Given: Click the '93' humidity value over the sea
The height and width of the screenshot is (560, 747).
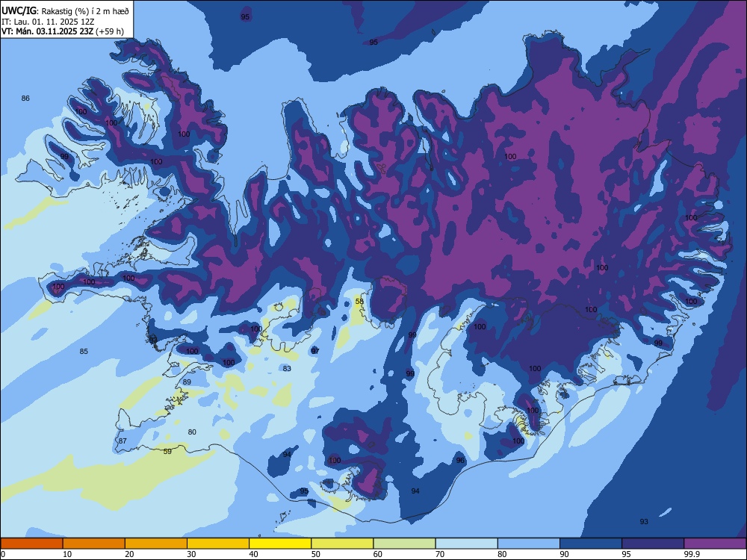Looking at the screenshot, I should 644,521.
